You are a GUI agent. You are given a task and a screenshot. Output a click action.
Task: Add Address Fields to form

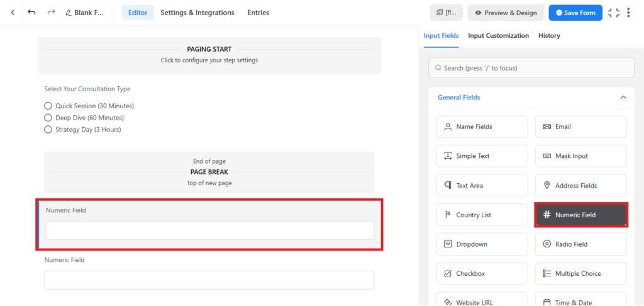pyautogui.click(x=580, y=186)
